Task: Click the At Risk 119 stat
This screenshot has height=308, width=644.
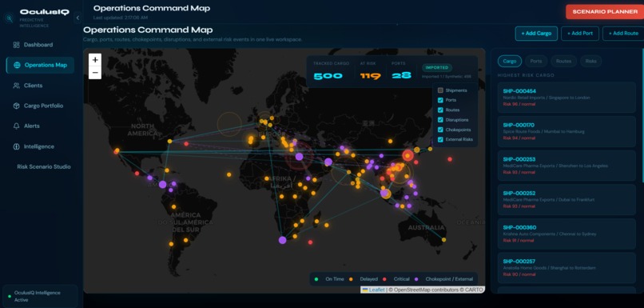Action: click(x=370, y=71)
